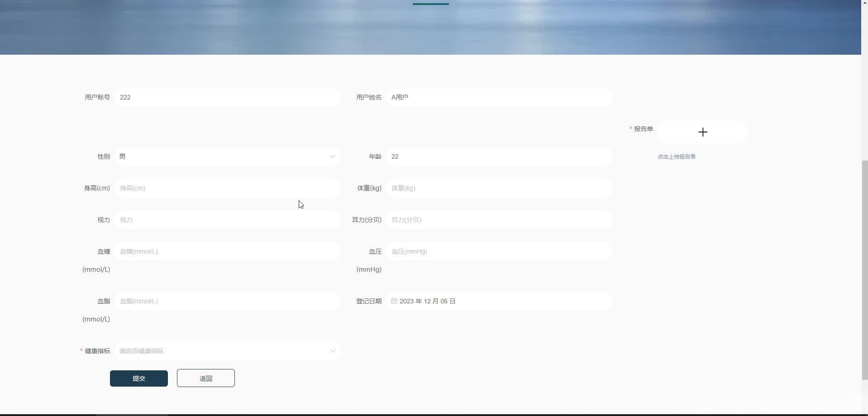The width and height of the screenshot is (868, 416).
Task: Open the 健康指标 health indicator dropdown
Action: (333, 351)
